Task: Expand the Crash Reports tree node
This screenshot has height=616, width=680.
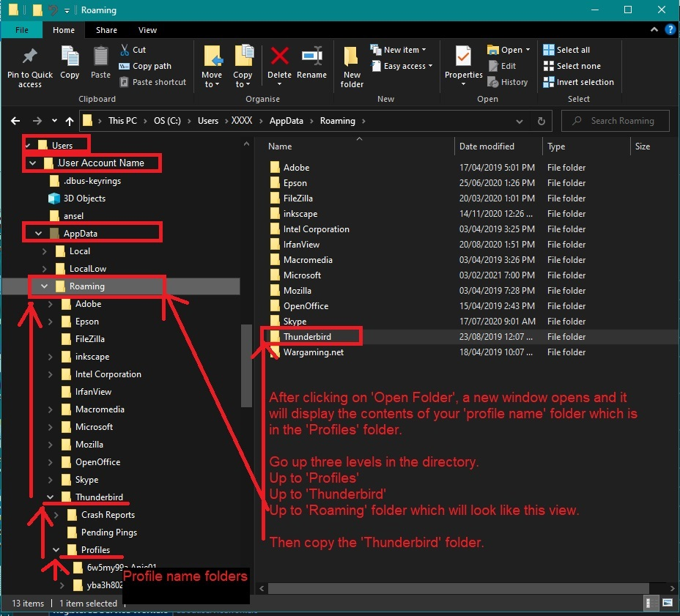Action: pyautogui.click(x=56, y=515)
